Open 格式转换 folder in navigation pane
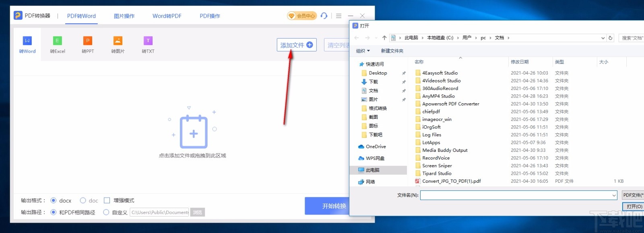The image size is (644, 233). [378, 108]
